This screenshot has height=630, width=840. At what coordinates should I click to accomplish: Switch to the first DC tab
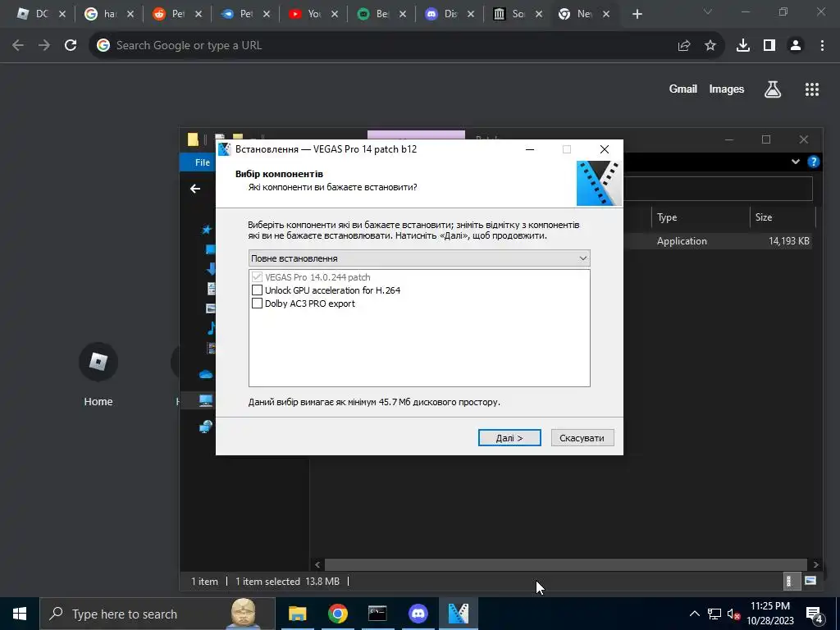tap(41, 14)
